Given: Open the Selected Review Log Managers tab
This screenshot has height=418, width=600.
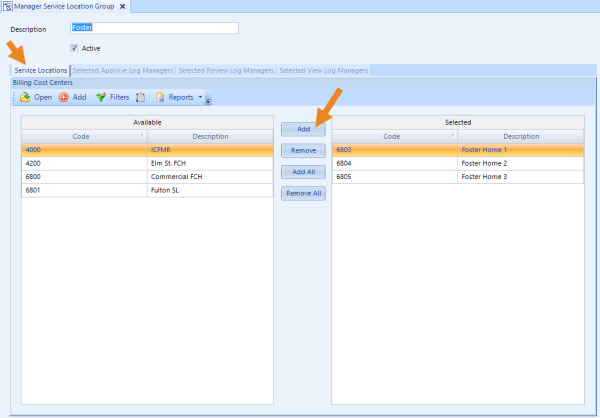Looking at the screenshot, I should click(x=226, y=70).
